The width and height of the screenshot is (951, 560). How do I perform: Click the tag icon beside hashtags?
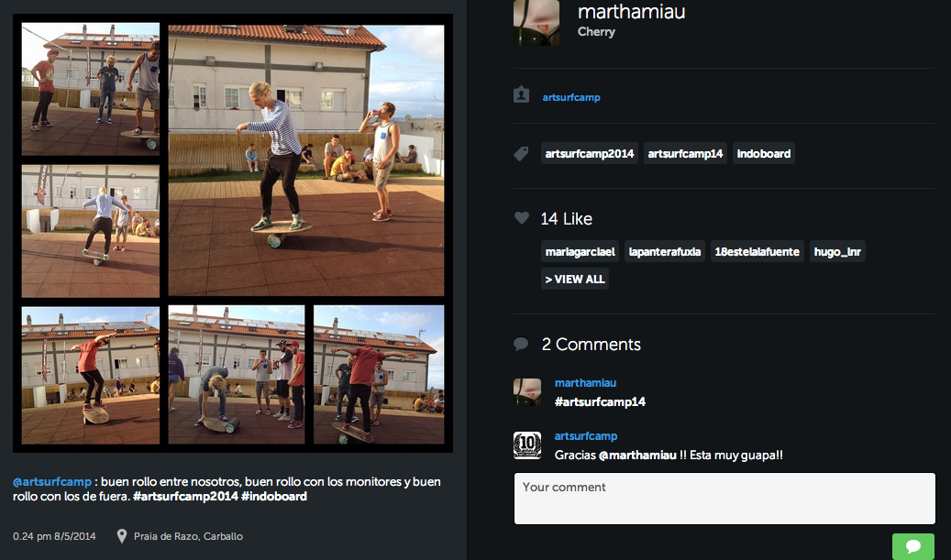pos(521,154)
